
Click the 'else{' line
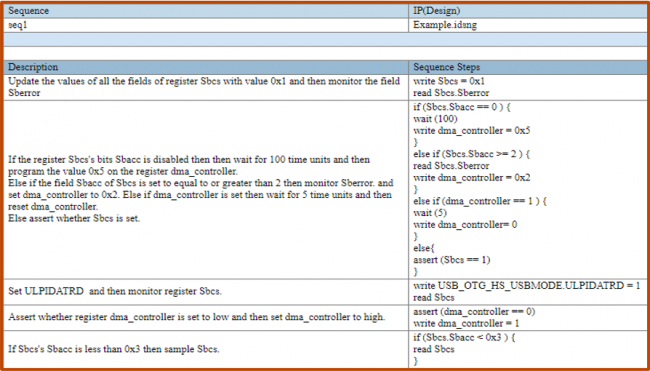pyautogui.click(x=423, y=249)
